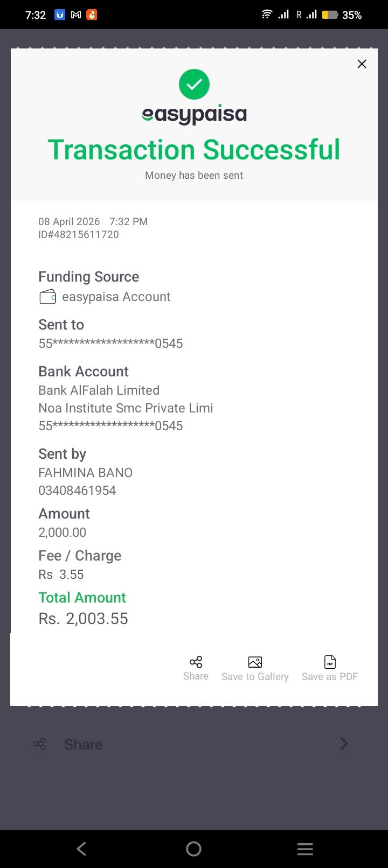Tap the Share icon on the receipt
This screenshot has height=868, width=388.
(196, 662)
